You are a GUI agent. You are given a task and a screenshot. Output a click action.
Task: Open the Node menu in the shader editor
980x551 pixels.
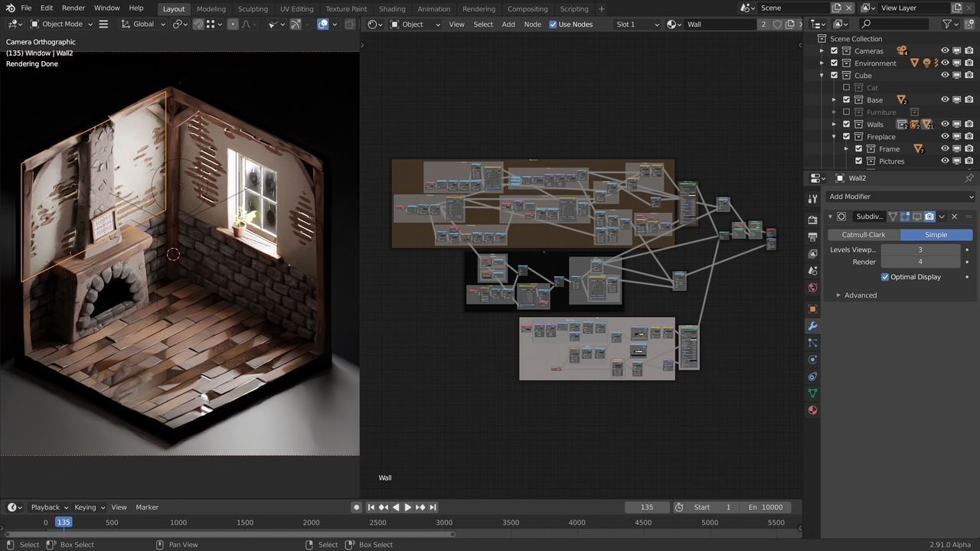(532, 24)
